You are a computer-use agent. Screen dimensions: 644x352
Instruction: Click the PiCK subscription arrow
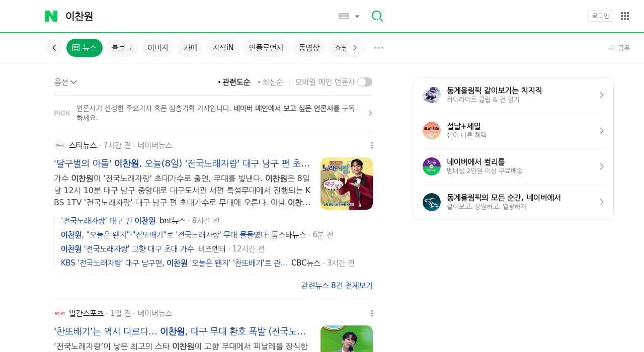[371, 113]
